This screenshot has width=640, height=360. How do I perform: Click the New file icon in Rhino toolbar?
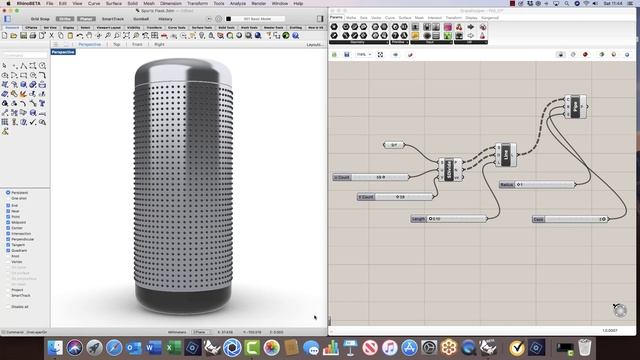click(5, 36)
